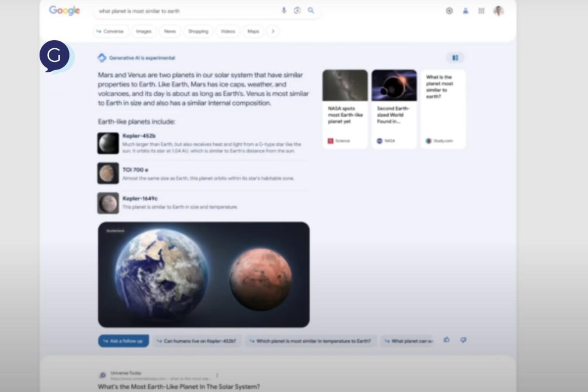Open Search Labs flask icon

(465, 11)
